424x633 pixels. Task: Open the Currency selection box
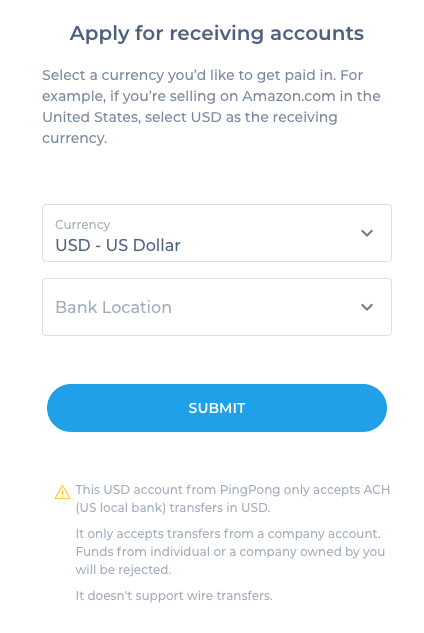(217, 233)
